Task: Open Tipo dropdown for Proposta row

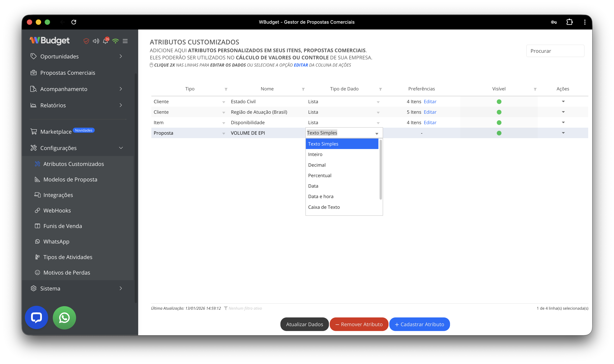Action: click(224, 133)
